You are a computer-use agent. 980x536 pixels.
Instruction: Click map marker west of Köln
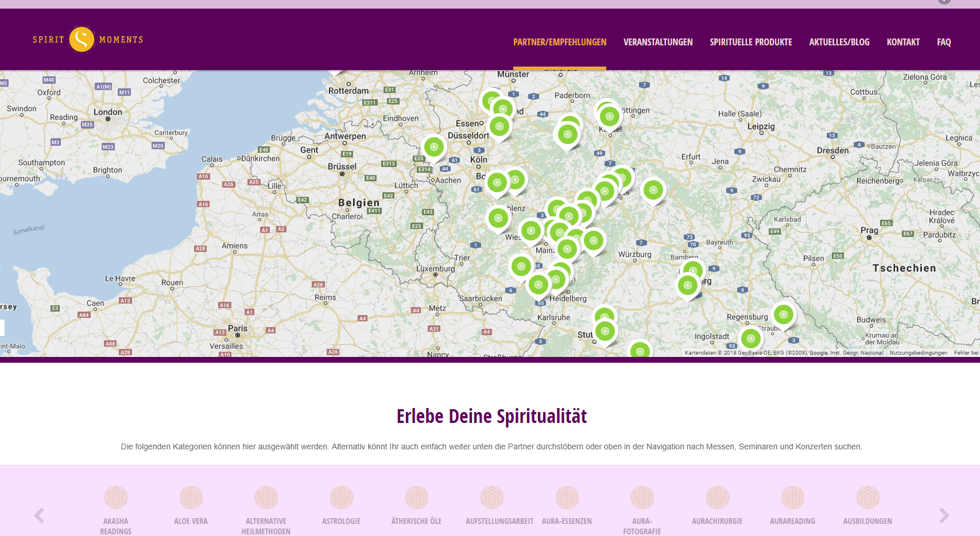pos(434,147)
